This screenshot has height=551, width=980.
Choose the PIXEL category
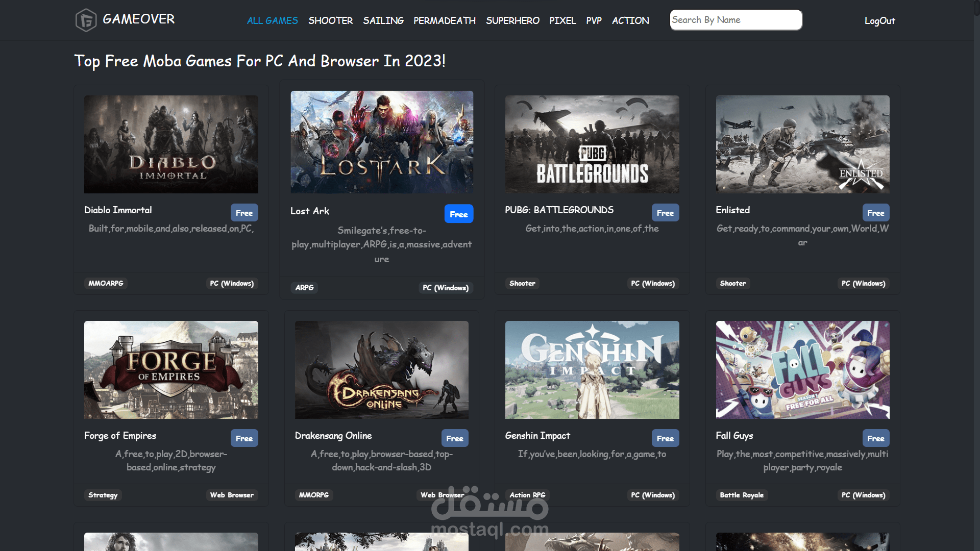coord(562,20)
